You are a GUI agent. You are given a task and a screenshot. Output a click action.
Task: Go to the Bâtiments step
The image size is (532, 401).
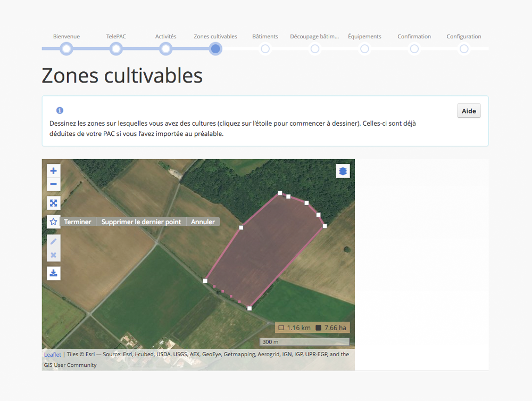click(265, 49)
